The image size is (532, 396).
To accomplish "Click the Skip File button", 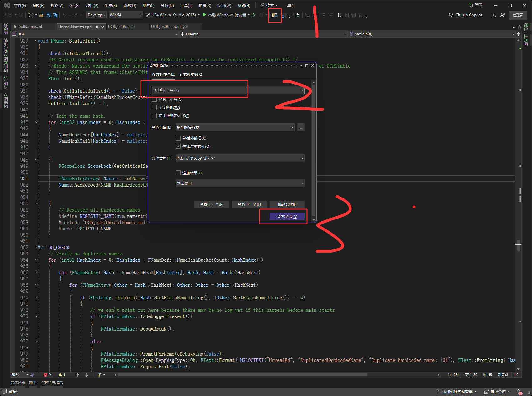I will tap(287, 204).
